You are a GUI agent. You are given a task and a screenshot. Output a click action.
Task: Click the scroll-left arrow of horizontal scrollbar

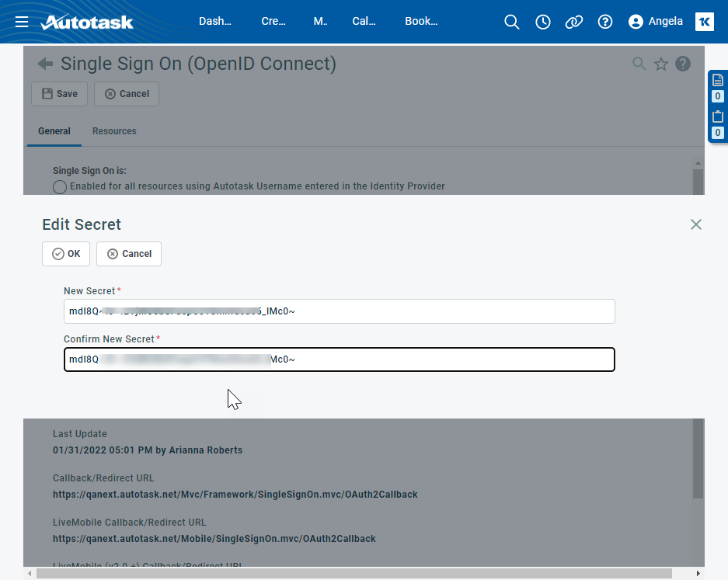click(x=30, y=574)
